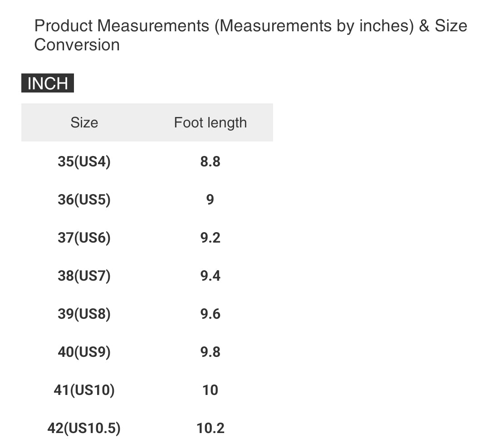Click the 37(US6) size entry

84,238
